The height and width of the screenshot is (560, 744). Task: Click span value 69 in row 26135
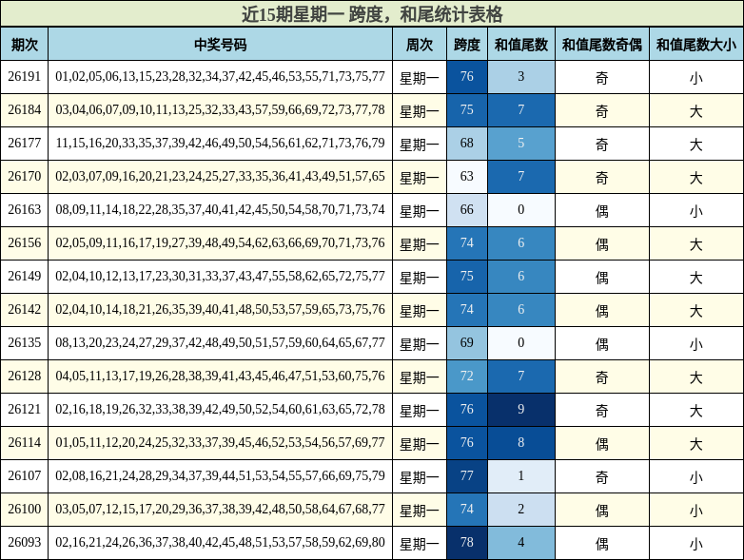click(x=467, y=343)
